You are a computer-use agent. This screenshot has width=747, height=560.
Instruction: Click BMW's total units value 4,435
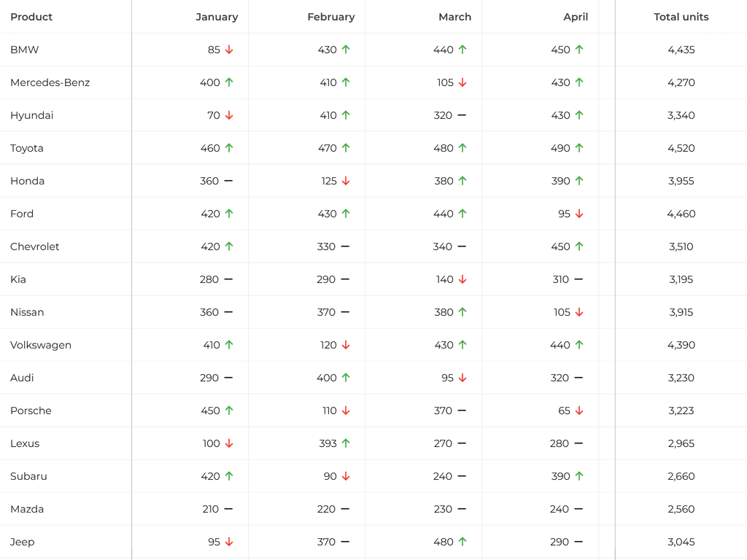[x=681, y=50]
